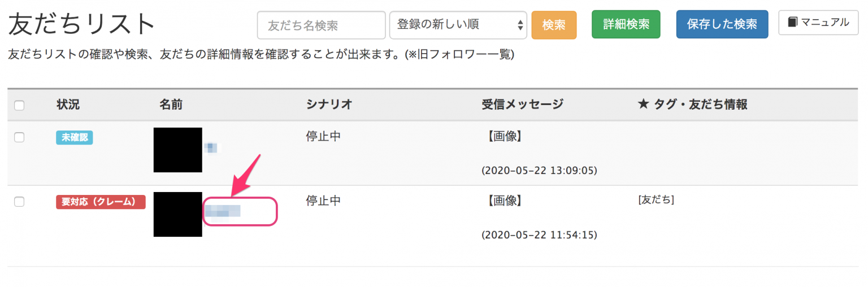Click the blurred name in the first row
This screenshot has height=287, width=868.
[x=211, y=148]
